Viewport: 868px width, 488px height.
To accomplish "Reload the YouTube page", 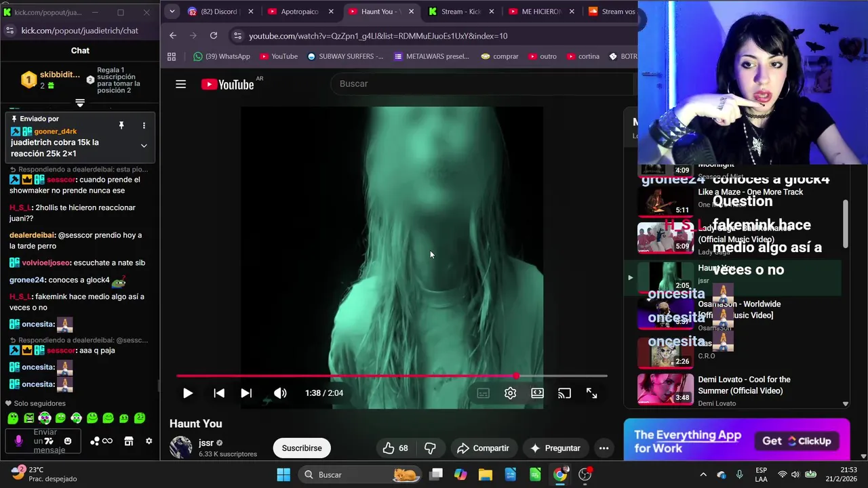I will point(214,35).
